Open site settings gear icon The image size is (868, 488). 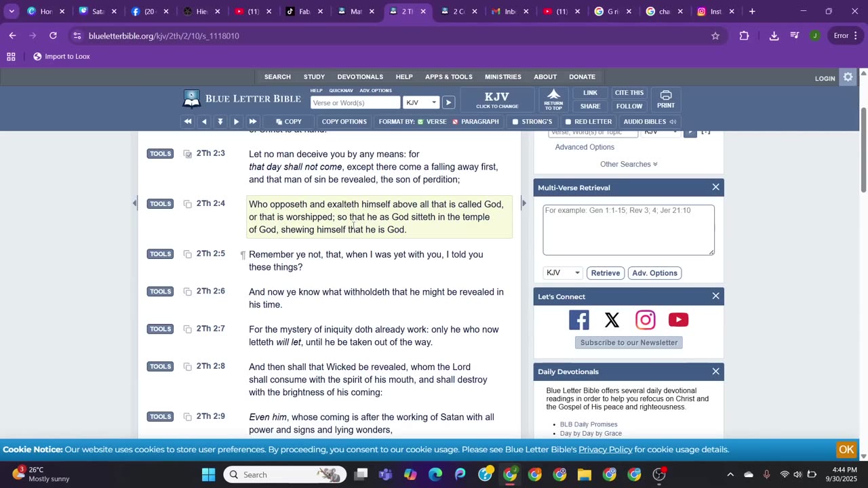coord(848,77)
